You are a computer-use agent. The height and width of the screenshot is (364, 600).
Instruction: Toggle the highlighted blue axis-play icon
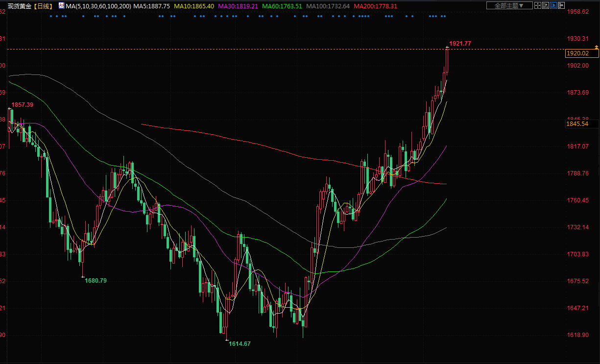[553, 5]
